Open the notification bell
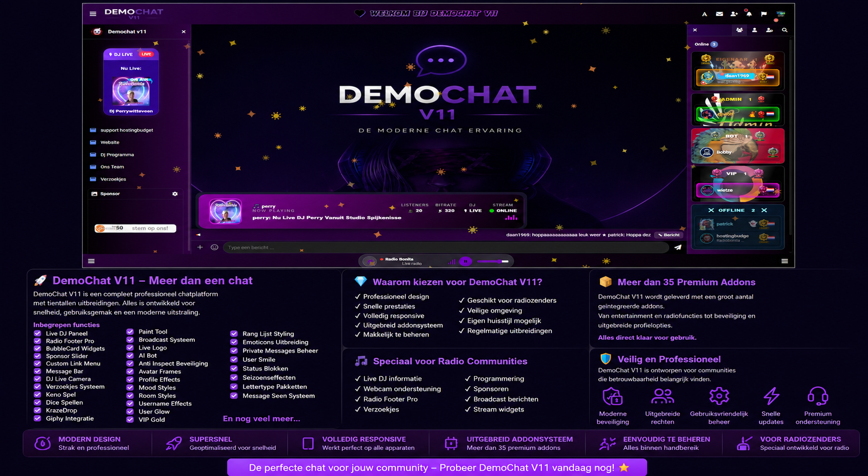The image size is (868, 476). 749,14
